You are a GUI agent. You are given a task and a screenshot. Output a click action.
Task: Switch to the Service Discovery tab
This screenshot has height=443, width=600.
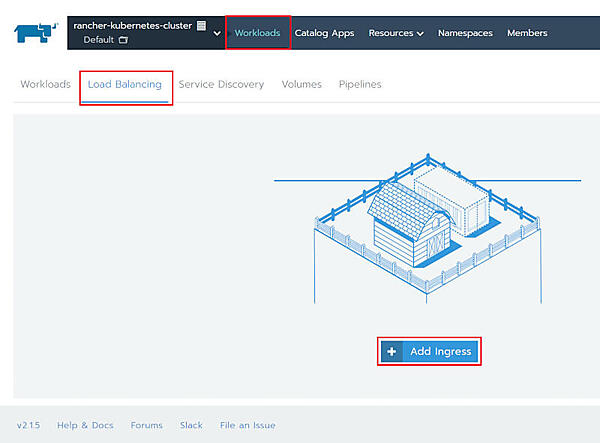point(221,85)
